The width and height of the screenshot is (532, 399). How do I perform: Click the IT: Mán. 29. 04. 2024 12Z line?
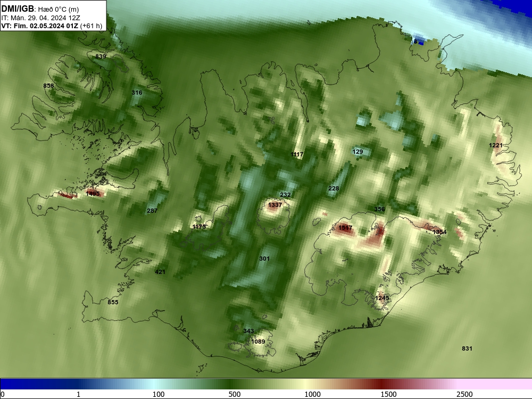pos(41,18)
